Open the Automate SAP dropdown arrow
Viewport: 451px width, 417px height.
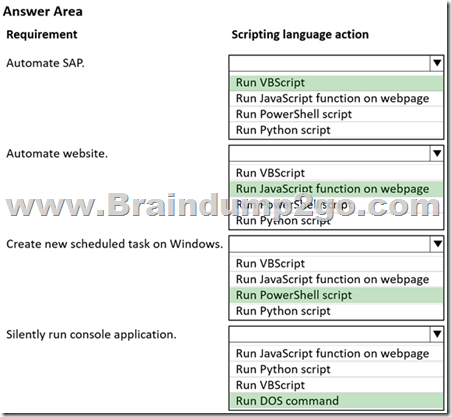tap(437, 63)
